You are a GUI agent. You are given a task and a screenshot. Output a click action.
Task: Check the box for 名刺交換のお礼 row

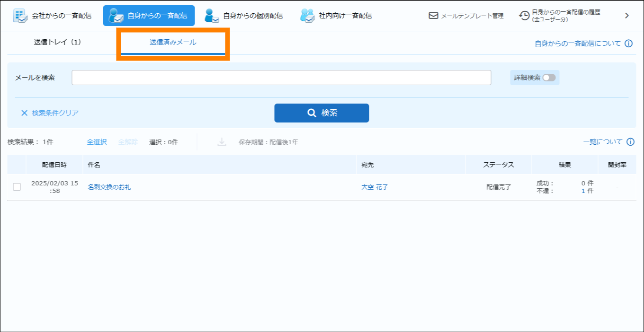point(17,187)
